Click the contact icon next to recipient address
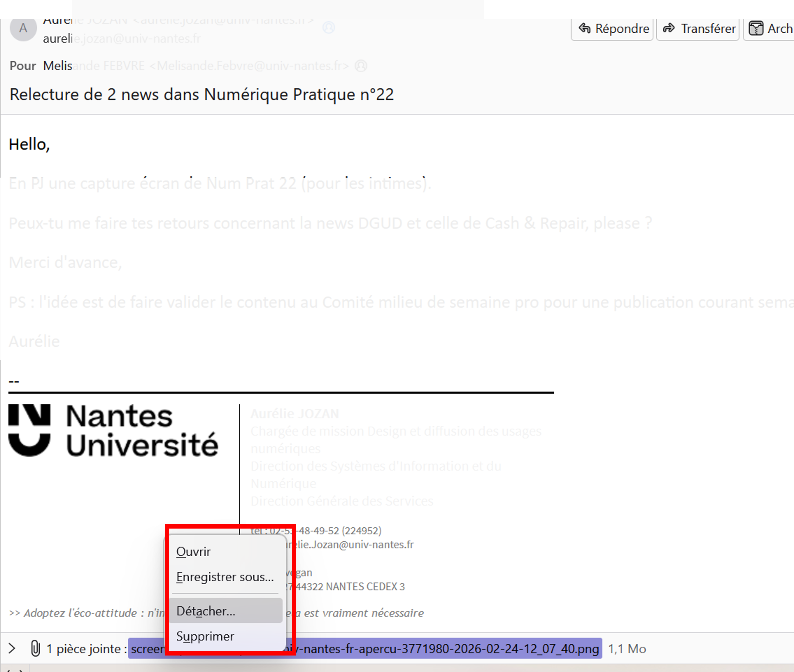Image resolution: width=794 pixels, height=672 pixels. click(361, 66)
